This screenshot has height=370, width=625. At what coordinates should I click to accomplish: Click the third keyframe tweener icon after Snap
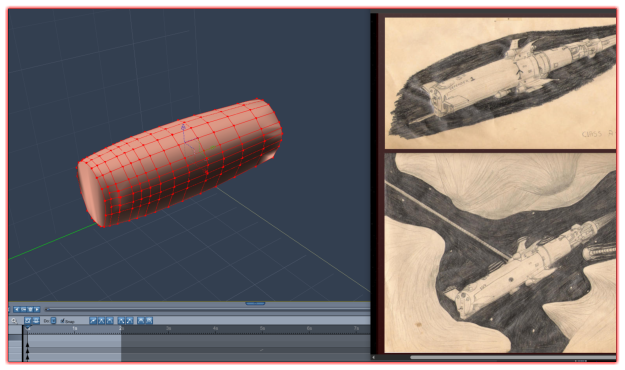(x=110, y=321)
